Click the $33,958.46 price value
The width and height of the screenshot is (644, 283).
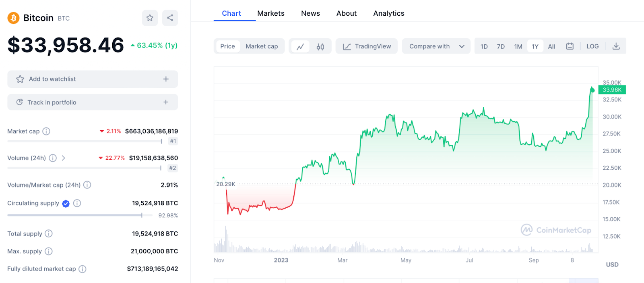pyautogui.click(x=66, y=45)
